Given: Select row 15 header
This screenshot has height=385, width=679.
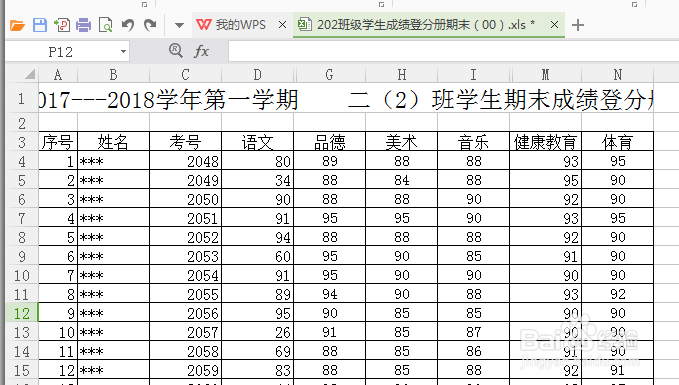Looking at the screenshot, I should 22,370.
